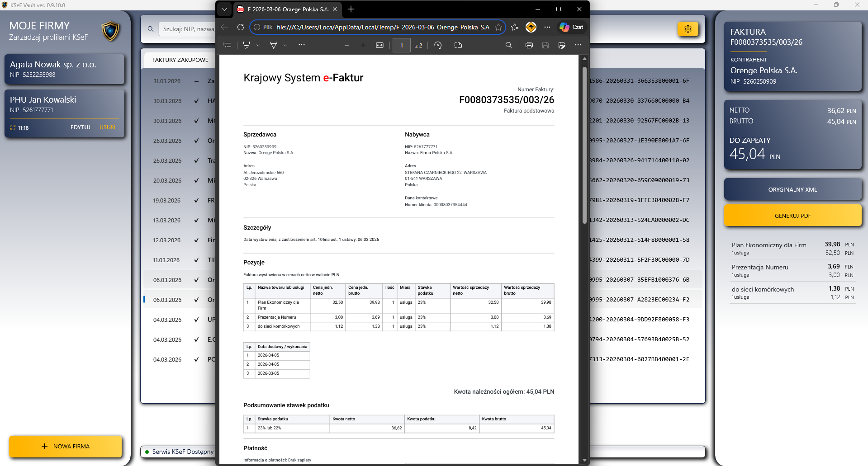Click the ORYGINALNY XML button
This screenshot has height=466, width=868.
pos(792,190)
